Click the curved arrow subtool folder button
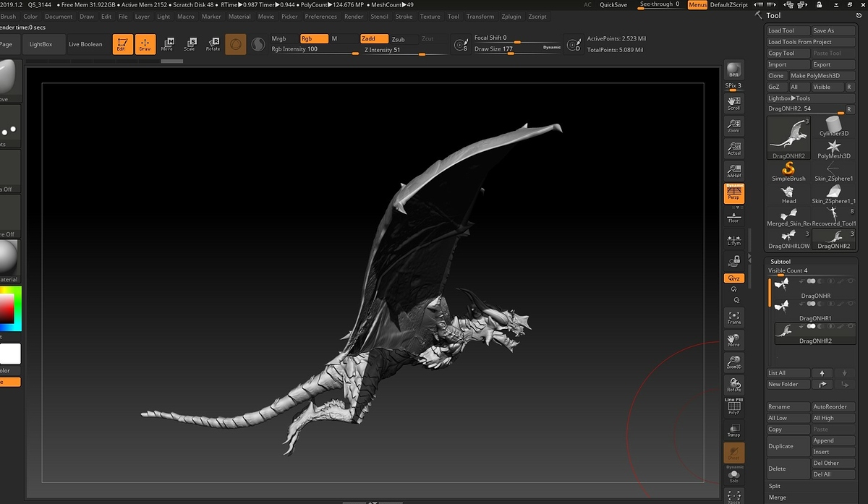Viewport: 868px width, 504px height. (822, 384)
